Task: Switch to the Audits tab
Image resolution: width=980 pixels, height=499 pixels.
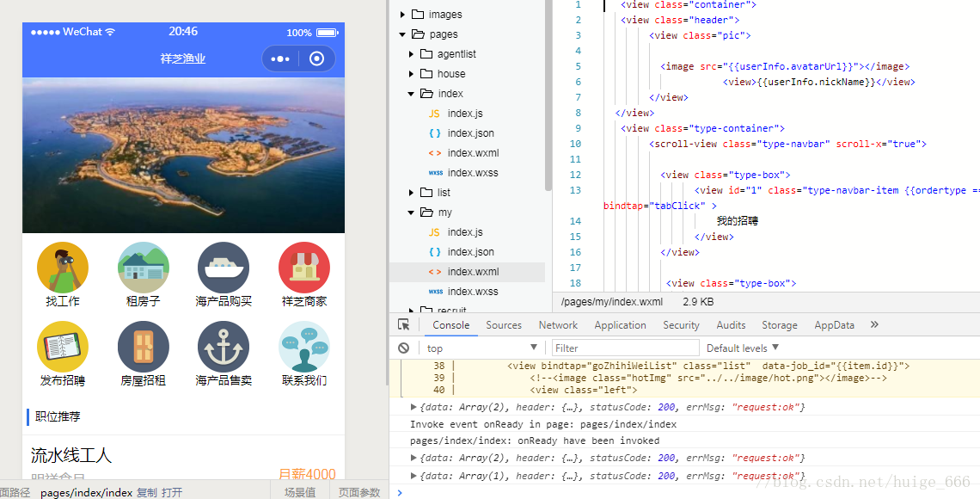Action: pyautogui.click(x=731, y=324)
